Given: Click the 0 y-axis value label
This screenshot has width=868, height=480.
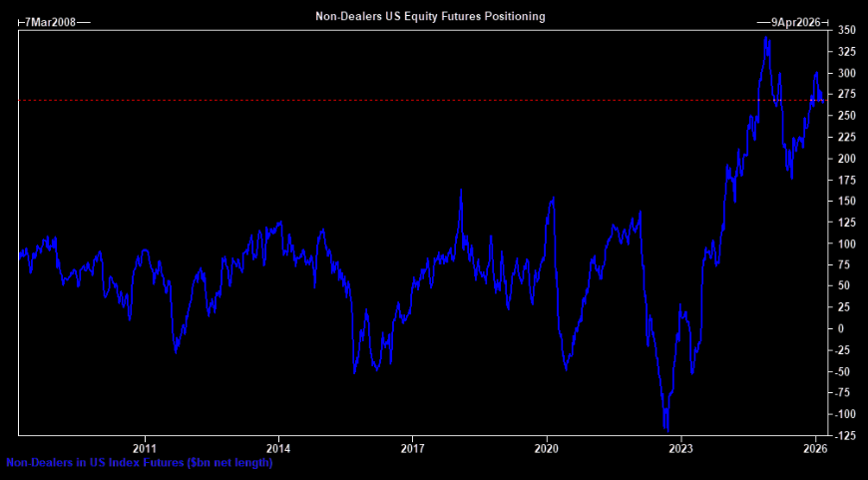Looking at the screenshot, I should pos(841,328).
